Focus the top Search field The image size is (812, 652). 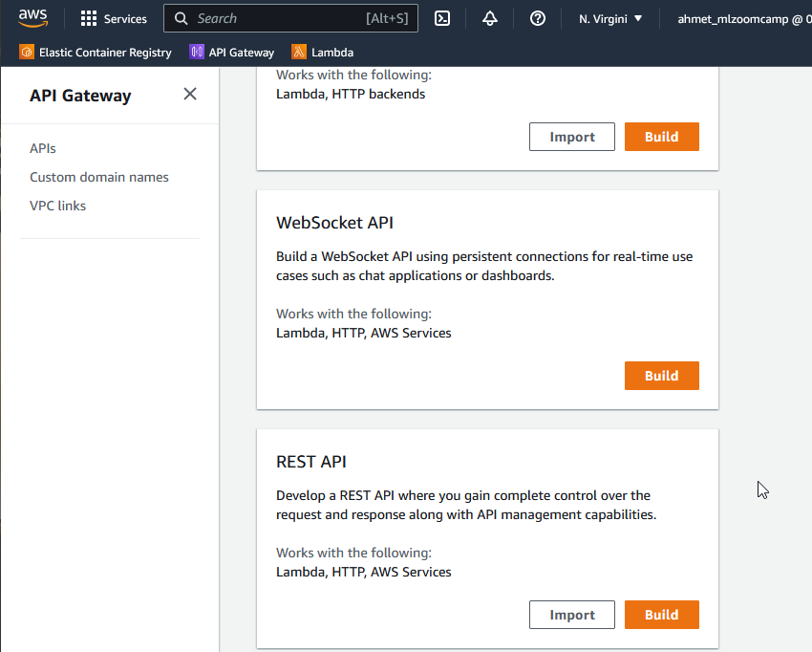coord(290,18)
